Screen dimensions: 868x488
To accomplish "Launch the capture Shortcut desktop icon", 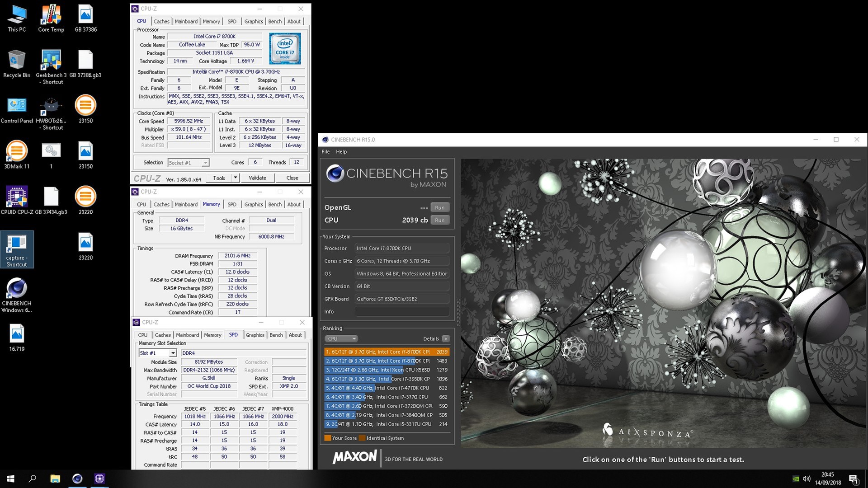I will coord(17,249).
